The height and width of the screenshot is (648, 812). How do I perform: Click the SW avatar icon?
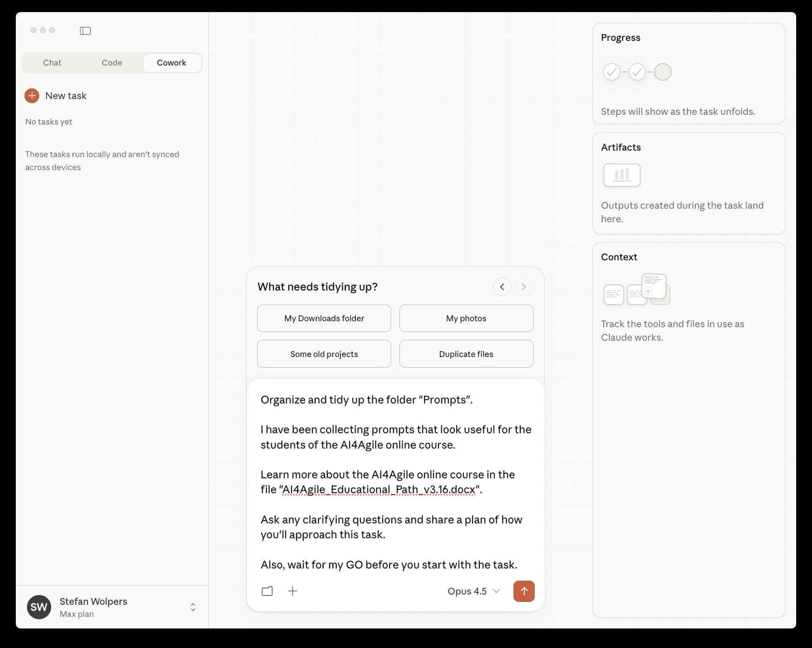pos(39,607)
